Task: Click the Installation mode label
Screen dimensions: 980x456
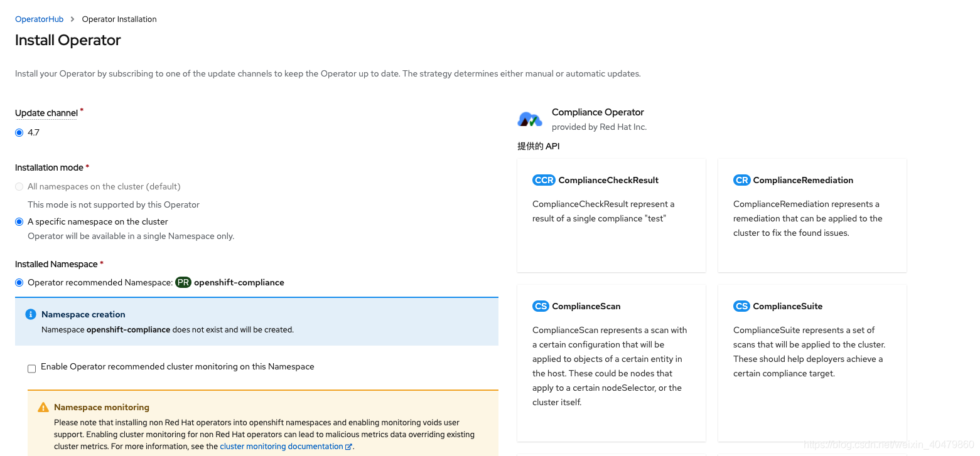Action: coord(49,168)
